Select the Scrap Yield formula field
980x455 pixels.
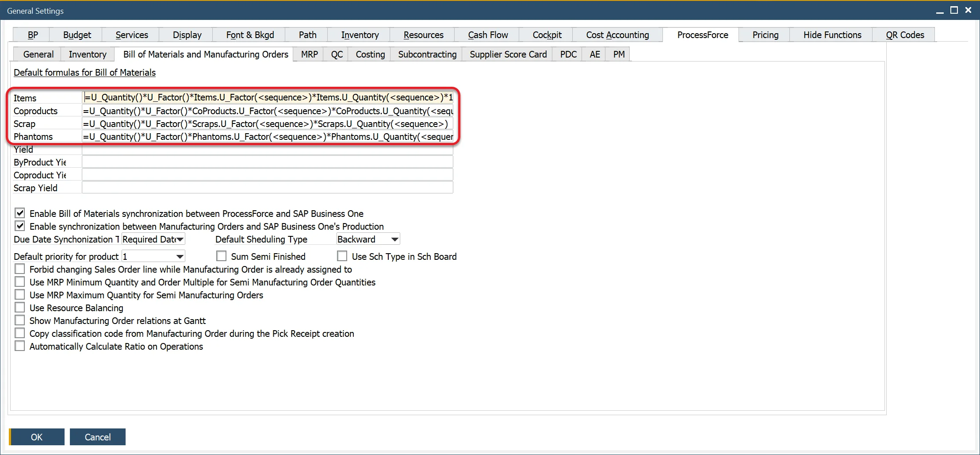click(x=267, y=188)
